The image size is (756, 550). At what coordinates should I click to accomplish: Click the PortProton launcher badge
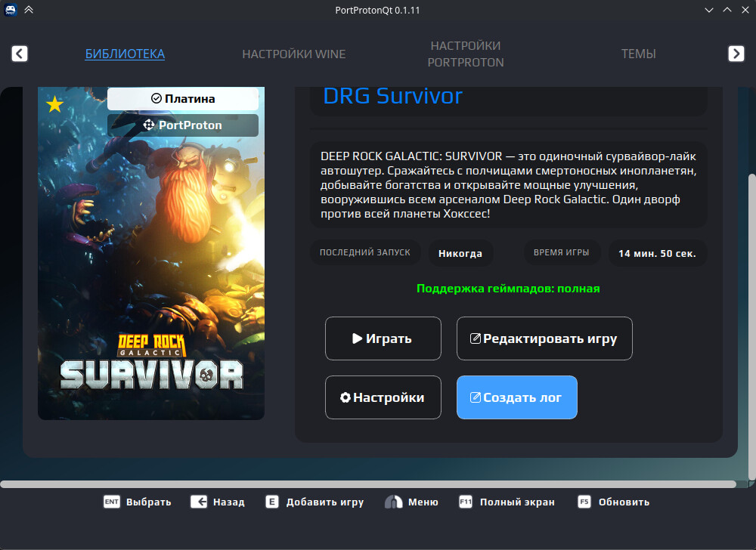pyautogui.click(x=183, y=125)
